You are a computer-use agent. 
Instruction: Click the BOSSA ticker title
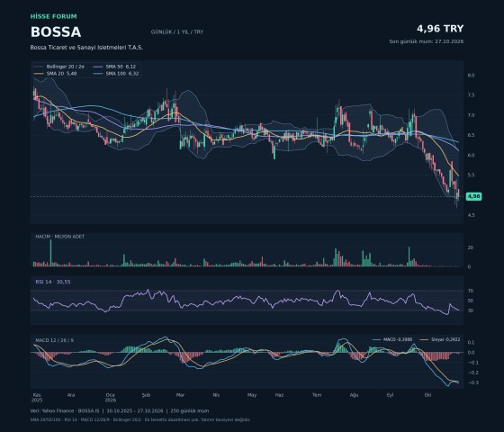tap(56, 31)
